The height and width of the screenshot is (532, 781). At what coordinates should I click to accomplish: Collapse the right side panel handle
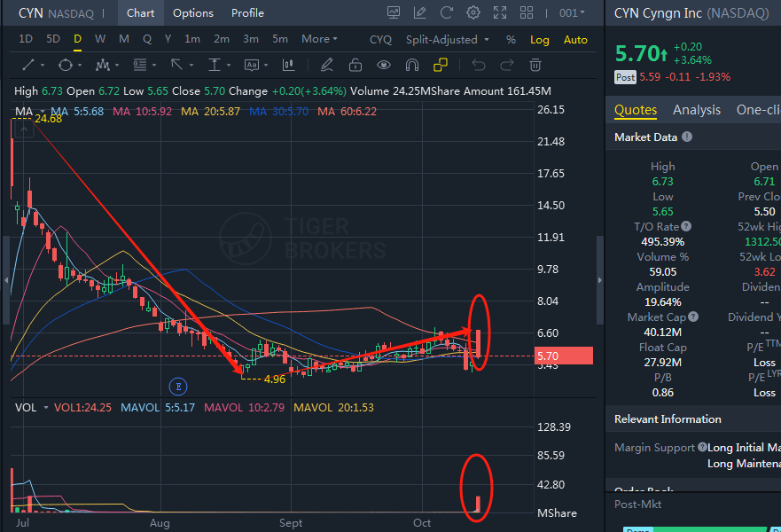coord(599,280)
